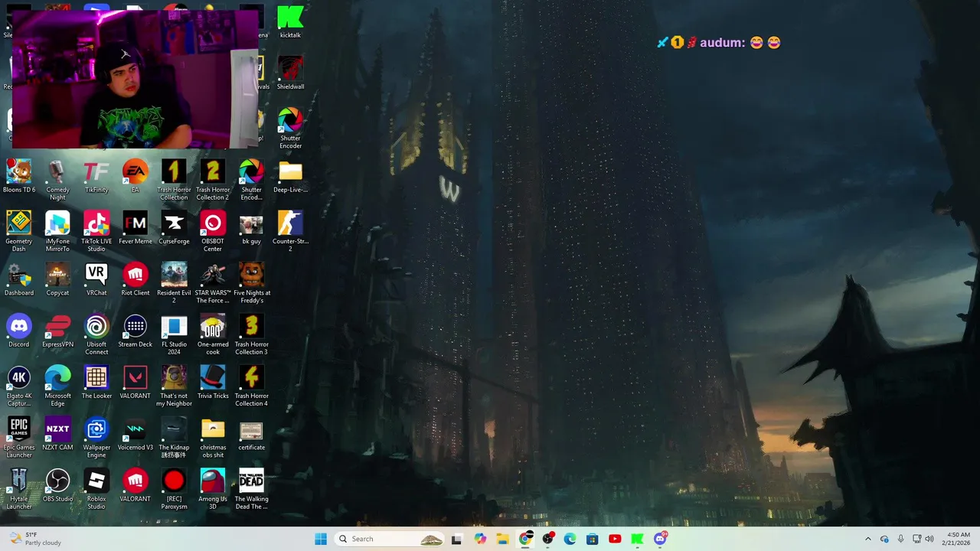
Task: Open the OBSBOT Center icon
Action: 213,232
